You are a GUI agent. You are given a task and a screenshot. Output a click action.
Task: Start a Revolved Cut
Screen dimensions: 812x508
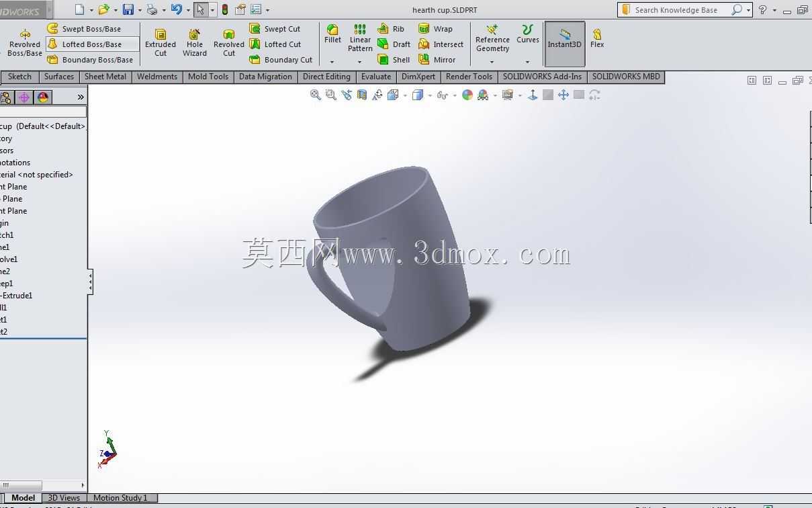click(x=229, y=43)
